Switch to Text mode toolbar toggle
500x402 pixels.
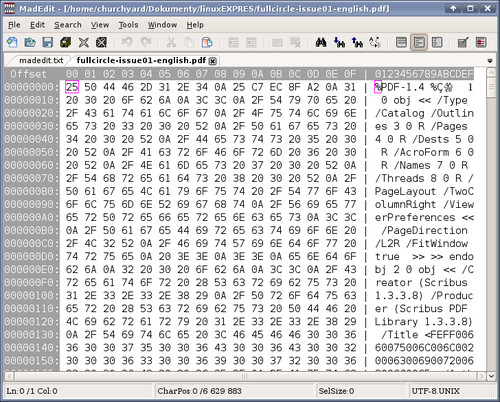[x=401, y=42]
